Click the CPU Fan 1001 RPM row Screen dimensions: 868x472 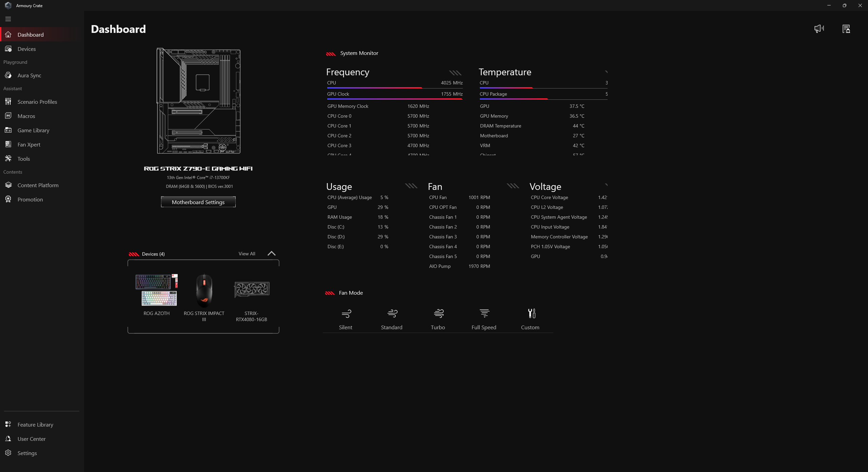point(459,197)
